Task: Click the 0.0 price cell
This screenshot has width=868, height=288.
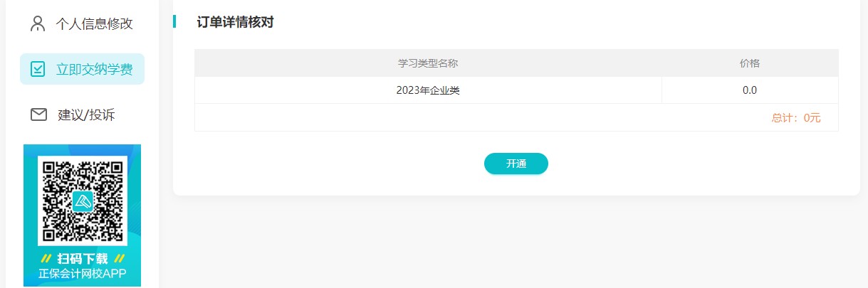Action: 749,90
